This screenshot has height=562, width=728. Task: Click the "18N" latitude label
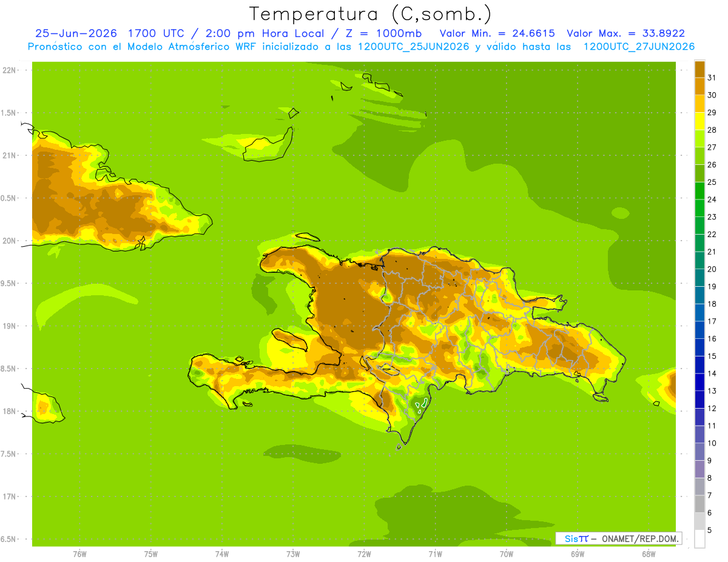(9, 411)
